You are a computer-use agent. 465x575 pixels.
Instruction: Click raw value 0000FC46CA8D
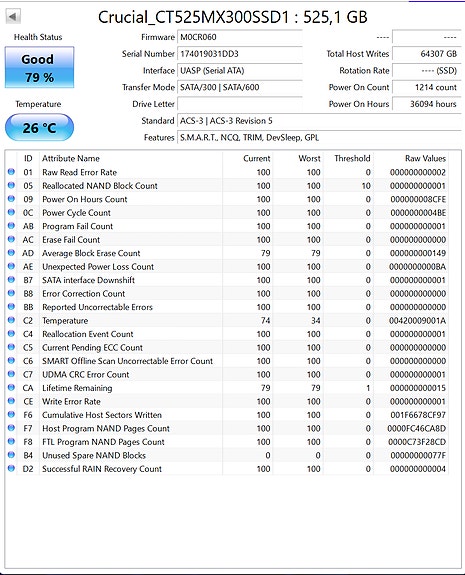pyautogui.click(x=417, y=429)
